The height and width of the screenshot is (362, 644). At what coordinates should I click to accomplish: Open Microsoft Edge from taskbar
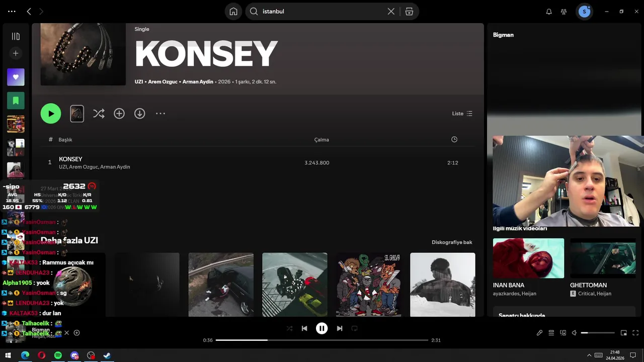point(25,355)
